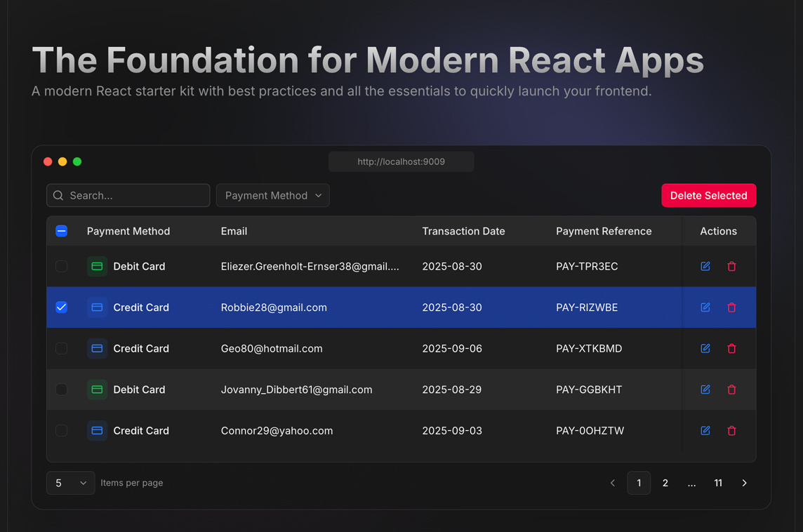Click the Search input field
Screen dimensions: 803x532
tap(133, 196)
